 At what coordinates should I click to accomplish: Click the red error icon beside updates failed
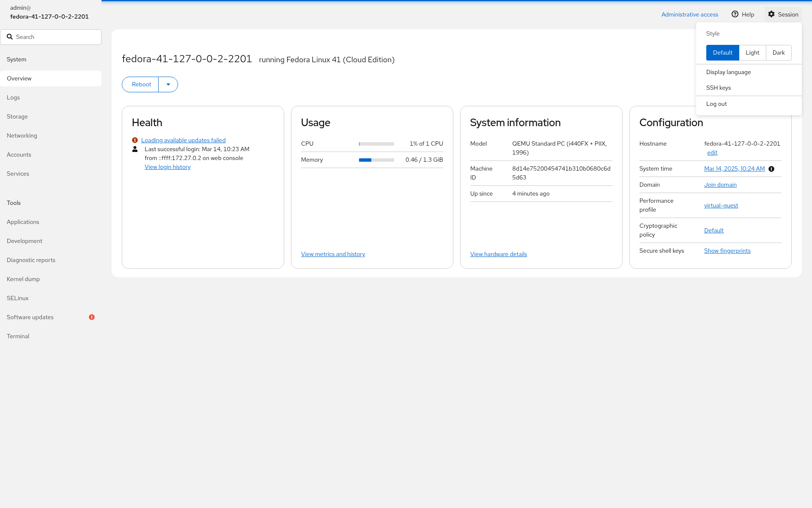[x=135, y=140]
